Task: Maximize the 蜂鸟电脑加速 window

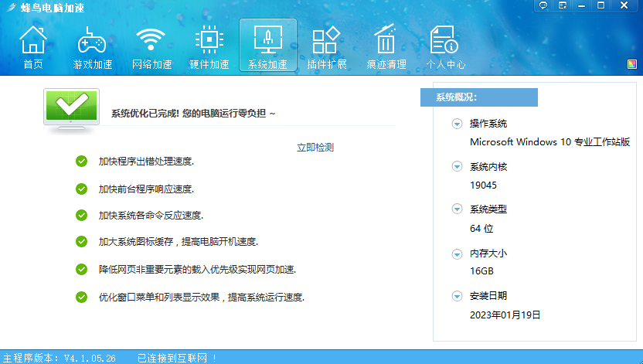Action: pos(600,5)
